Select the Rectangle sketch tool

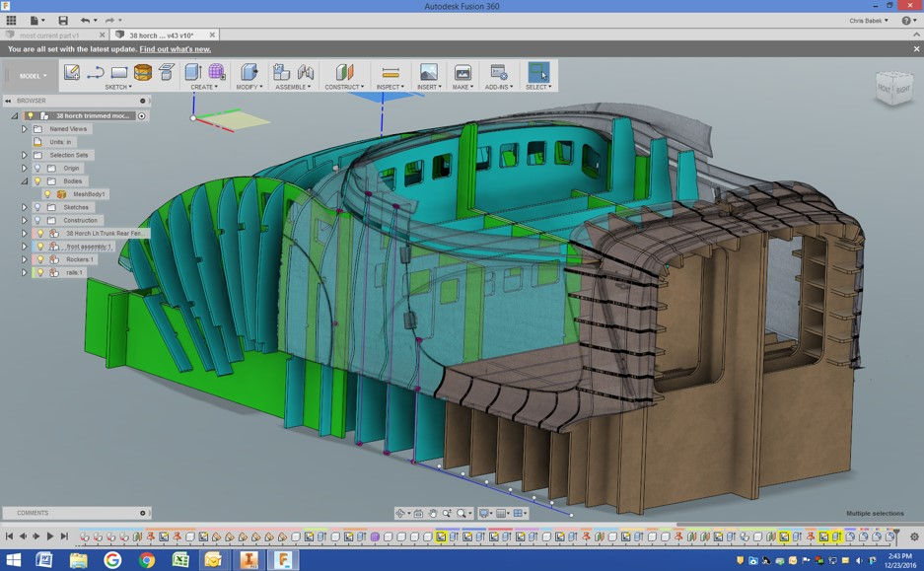click(x=119, y=72)
